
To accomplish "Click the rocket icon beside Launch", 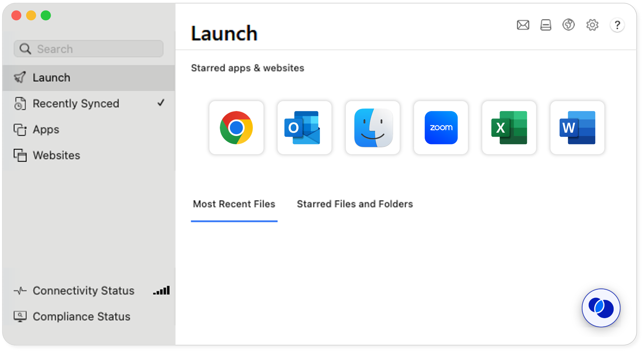I will [20, 77].
